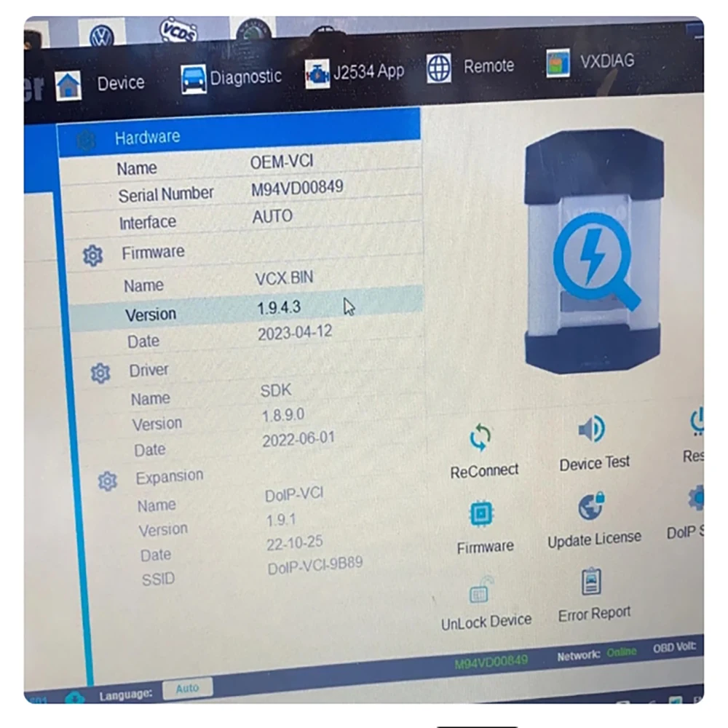Select the Expansion section header text

170,477
